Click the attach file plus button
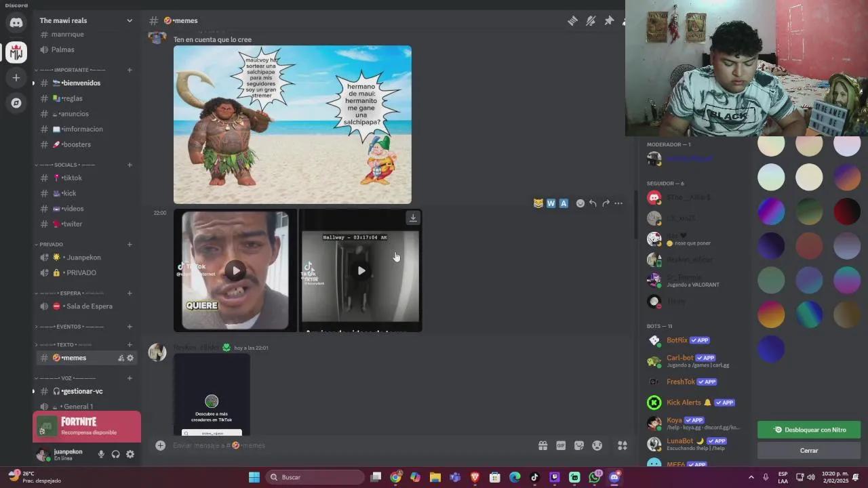This screenshot has width=868, height=488. click(x=160, y=445)
